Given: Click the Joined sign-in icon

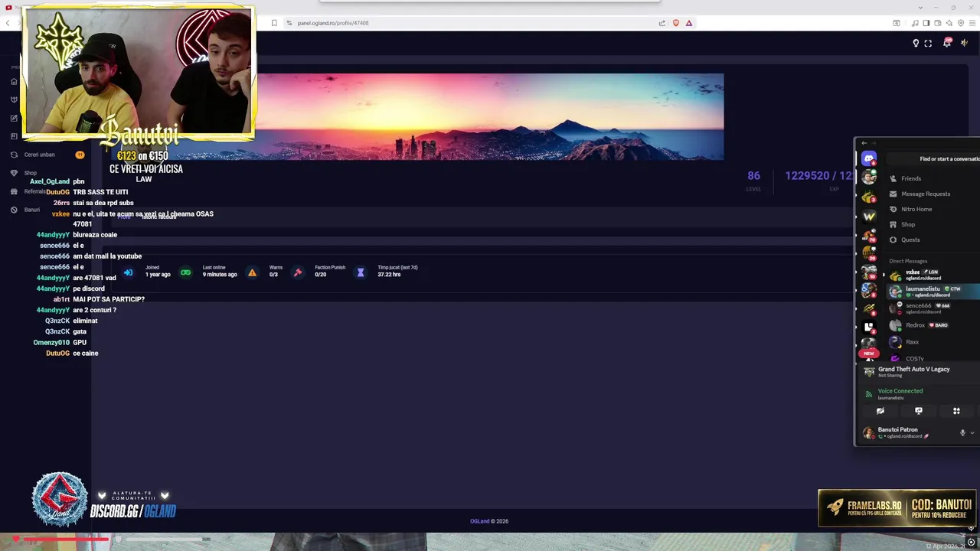Looking at the screenshot, I should [x=128, y=272].
